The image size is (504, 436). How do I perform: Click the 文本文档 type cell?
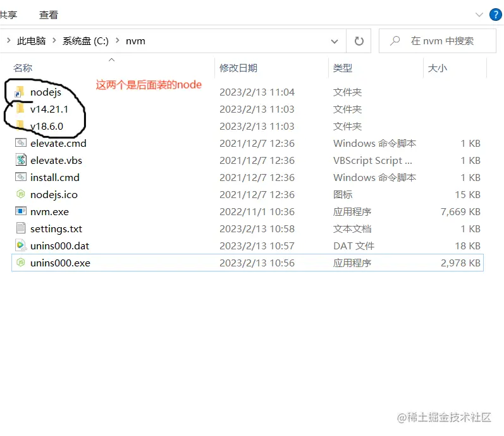click(352, 229)
